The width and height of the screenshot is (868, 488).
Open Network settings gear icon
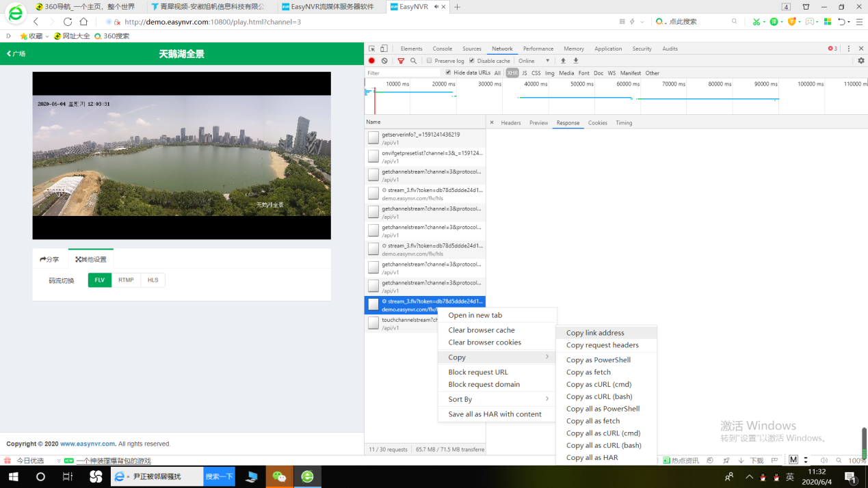click(x=861, y=61)
